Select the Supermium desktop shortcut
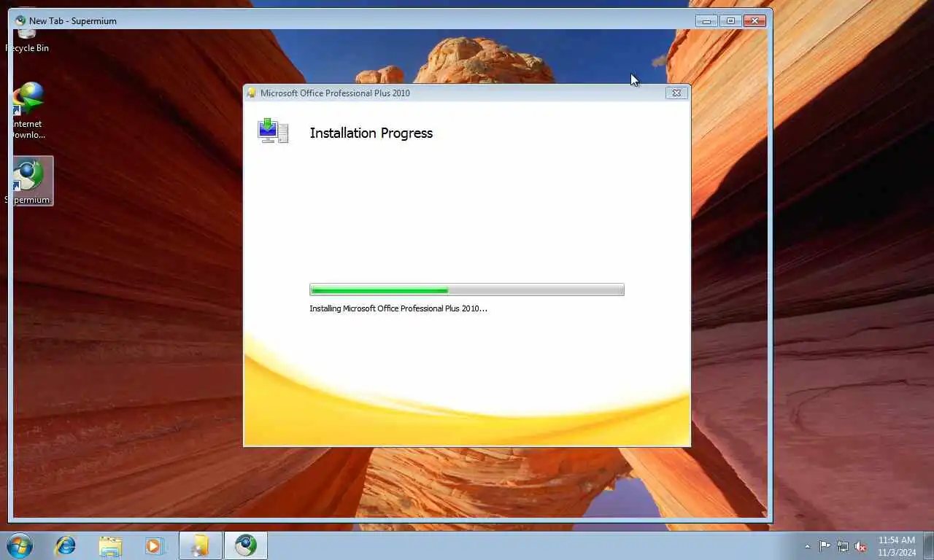Image resolution: width=934 pixels, height=560 pixels. (29, 181)
